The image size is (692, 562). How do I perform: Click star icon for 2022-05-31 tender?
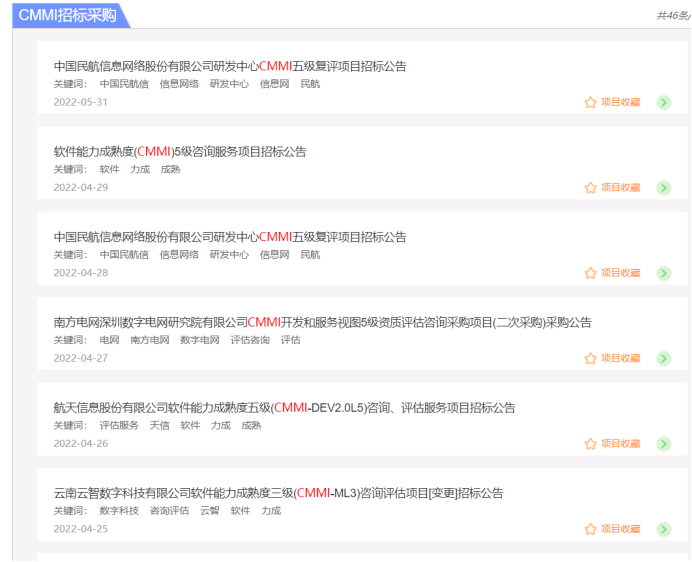coord(590,102)
